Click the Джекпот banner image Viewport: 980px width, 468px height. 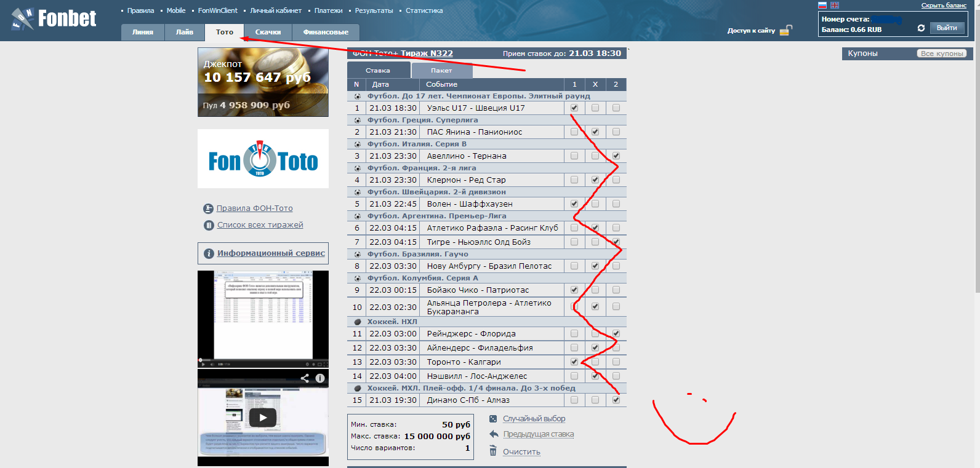[263, 82]
